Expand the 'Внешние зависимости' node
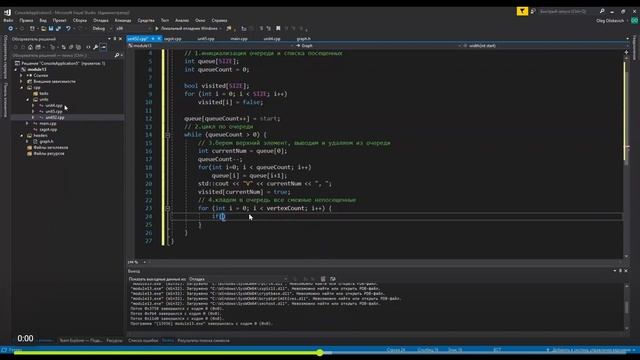 22,82
